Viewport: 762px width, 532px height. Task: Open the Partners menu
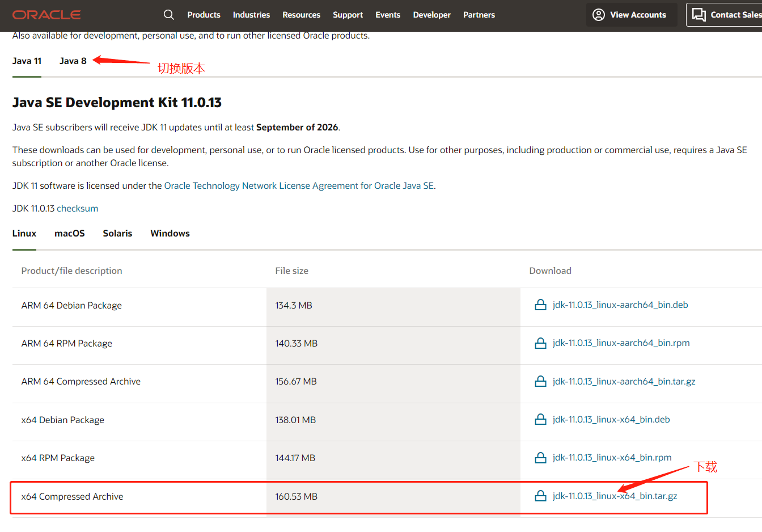(479, 15)
